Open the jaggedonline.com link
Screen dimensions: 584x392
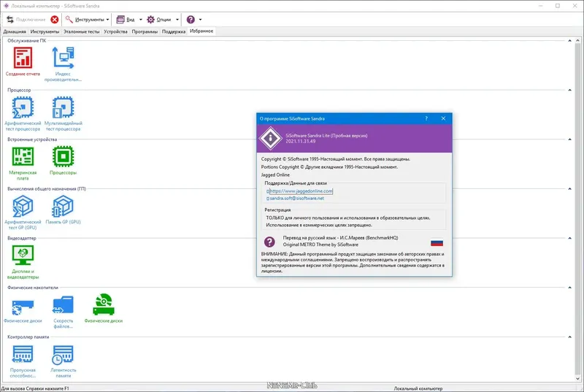click(301, 191)
